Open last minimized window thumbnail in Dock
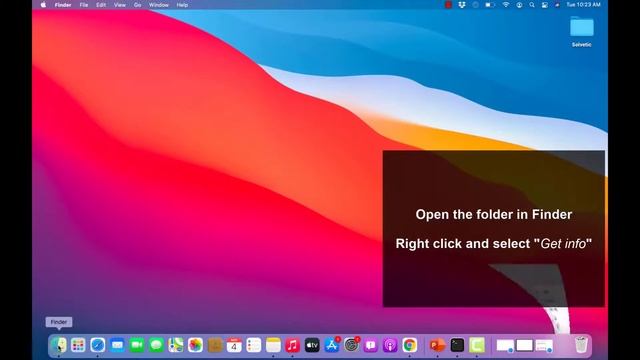 [x=544, y=345]
